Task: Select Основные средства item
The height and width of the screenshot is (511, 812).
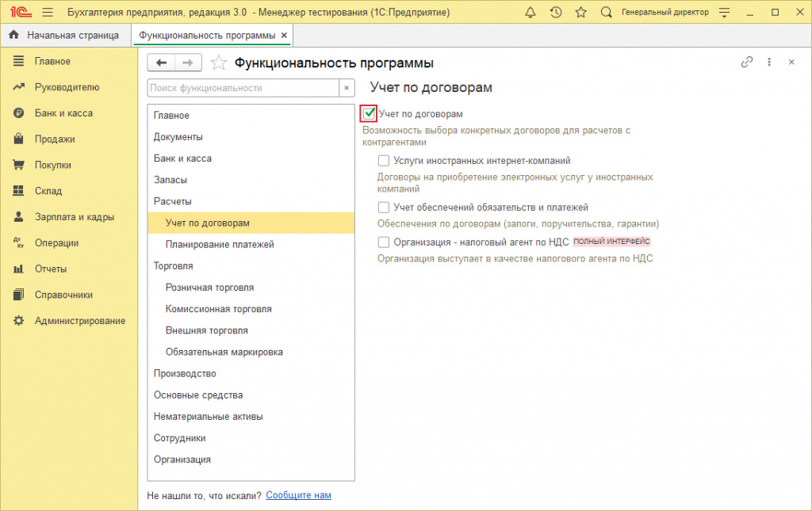Action: click(251, 395)
